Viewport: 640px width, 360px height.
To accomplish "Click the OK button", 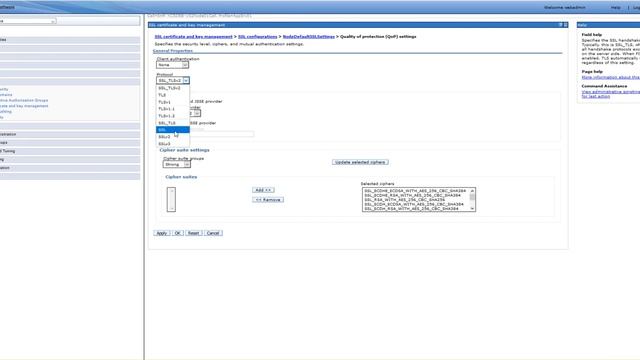I will (x=178, y=233).
